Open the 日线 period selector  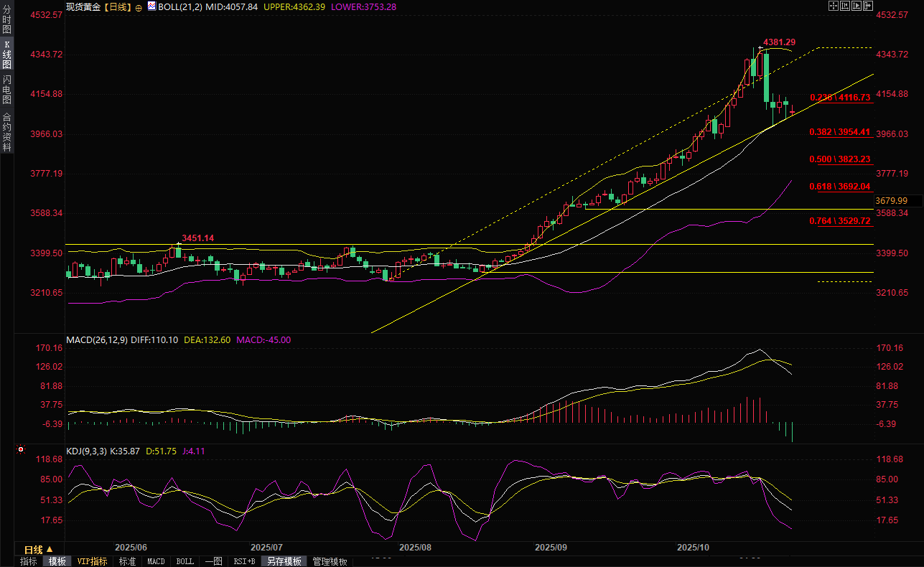pyautogui.click(x=34, y=550)
